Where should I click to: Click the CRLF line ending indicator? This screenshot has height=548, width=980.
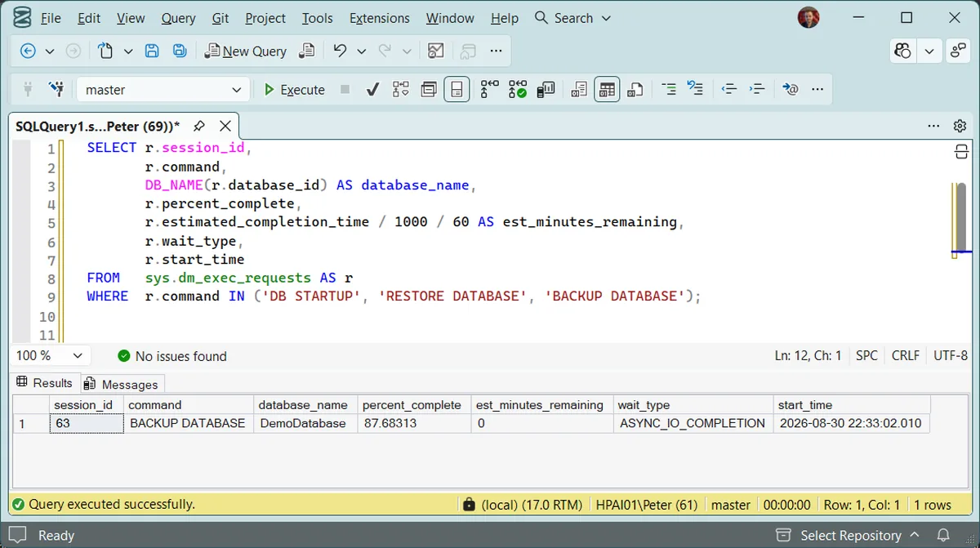pos(906,356)
